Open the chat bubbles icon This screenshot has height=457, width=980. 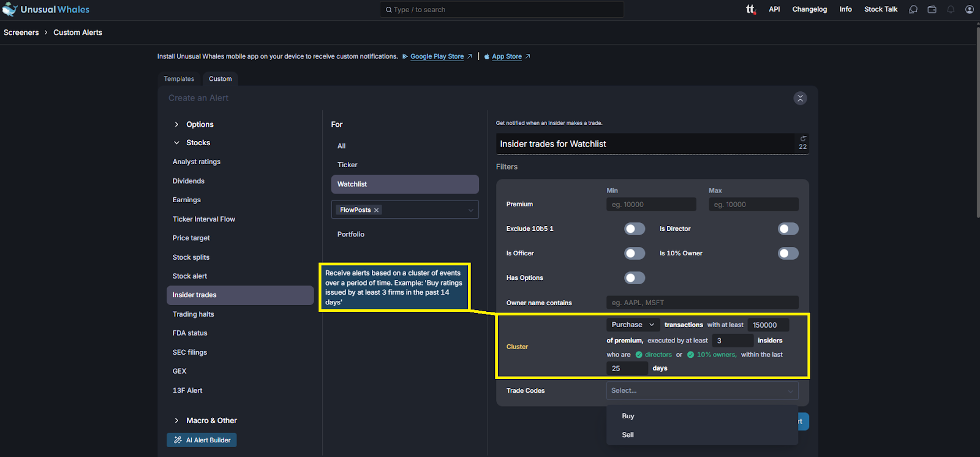click(913, 9)
